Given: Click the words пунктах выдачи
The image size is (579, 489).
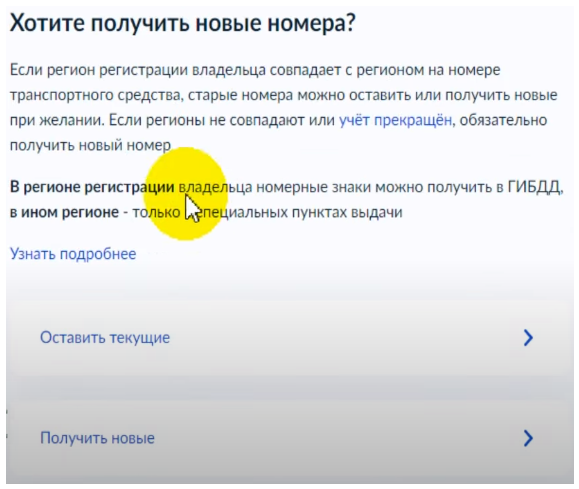Looking at the screenshot, I should [x=347, y=213].
